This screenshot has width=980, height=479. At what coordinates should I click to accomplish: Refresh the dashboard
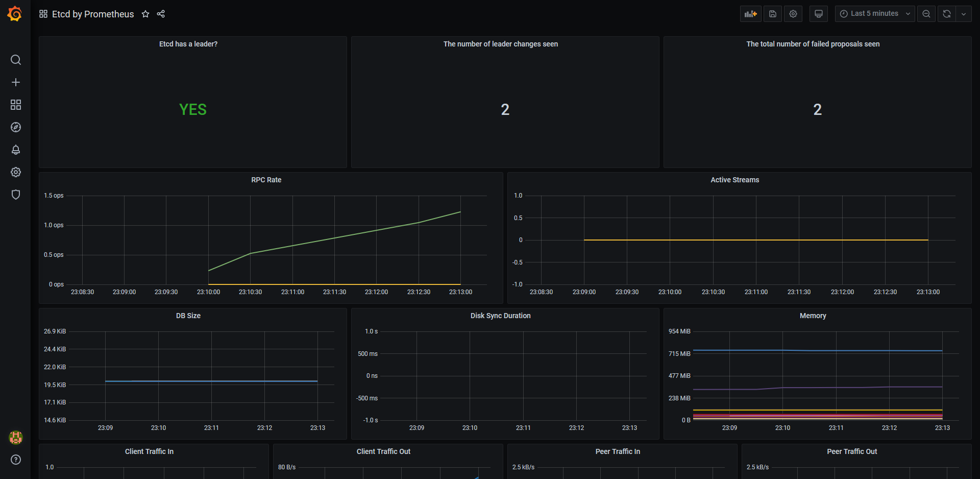coord(947,14)
